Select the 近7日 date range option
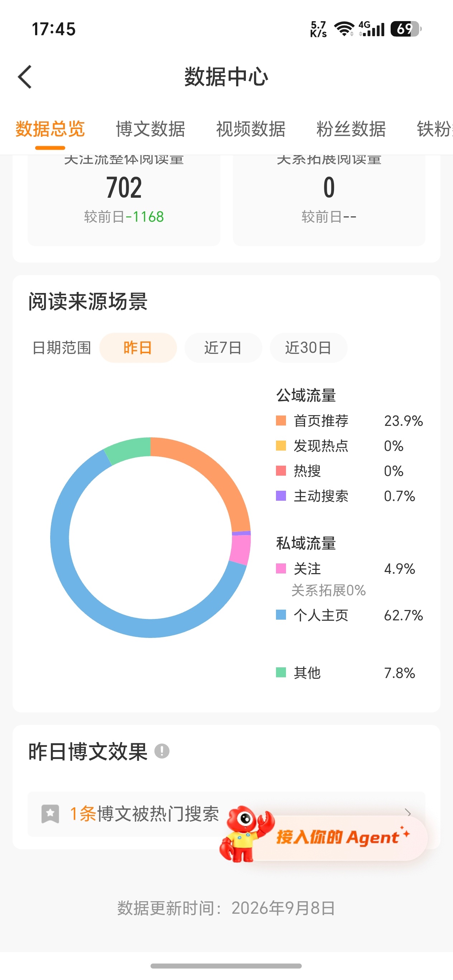453x980 pixels. [223, 348]
